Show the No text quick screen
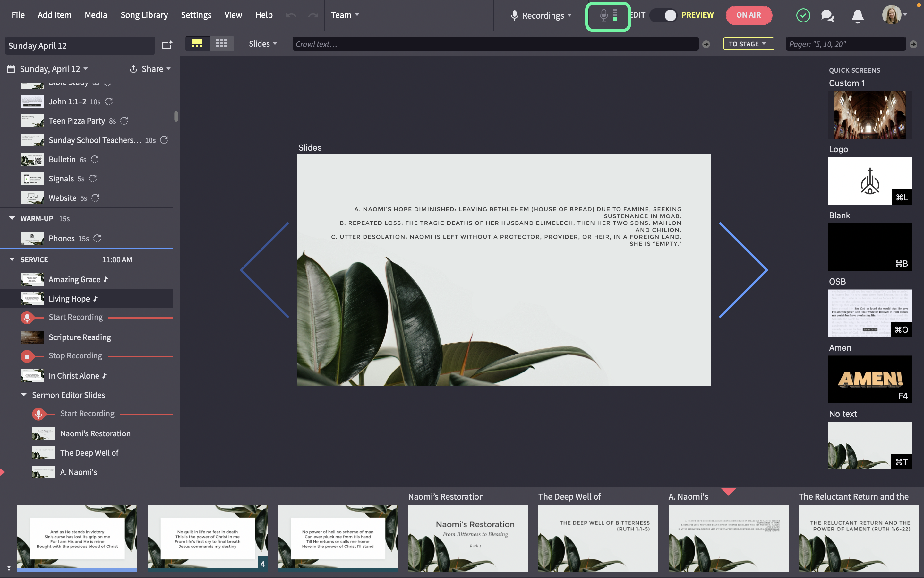Screen dimensions: 924x578 870,445
